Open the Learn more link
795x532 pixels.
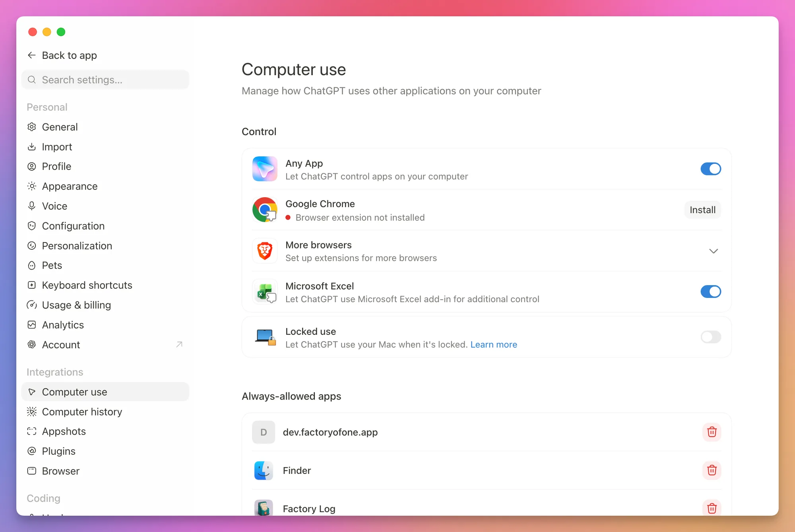494,344
